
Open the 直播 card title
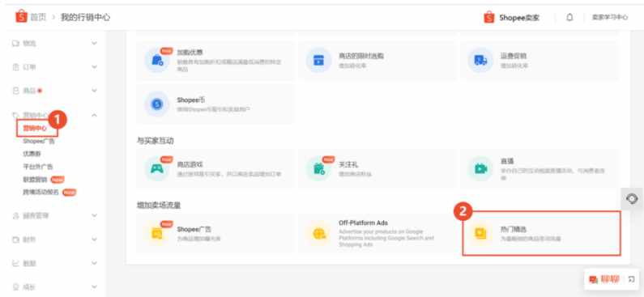pyautogui.click(x=507, y=161)
